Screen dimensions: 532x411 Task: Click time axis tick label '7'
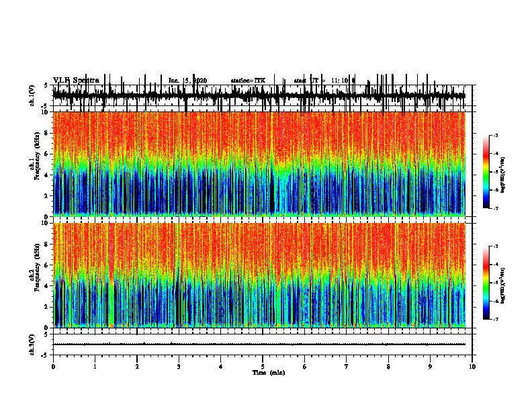[x=347, y=367]
